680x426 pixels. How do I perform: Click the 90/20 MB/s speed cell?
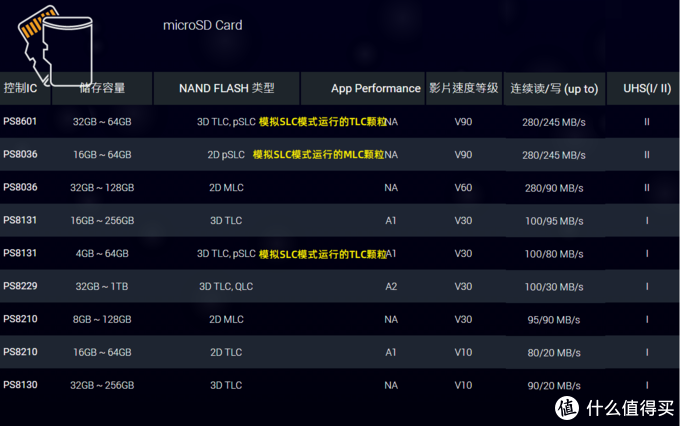tap(554, 386)
